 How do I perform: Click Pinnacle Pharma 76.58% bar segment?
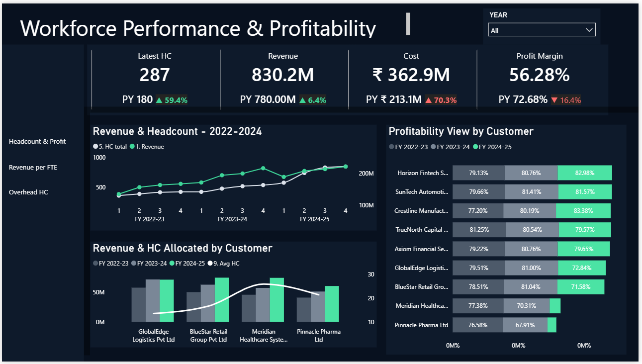[x=477, y=325]
